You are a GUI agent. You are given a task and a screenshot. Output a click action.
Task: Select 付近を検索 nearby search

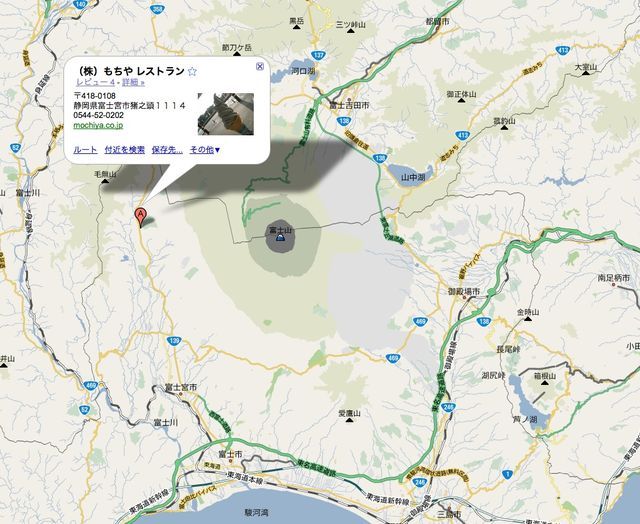pos(124,150)
